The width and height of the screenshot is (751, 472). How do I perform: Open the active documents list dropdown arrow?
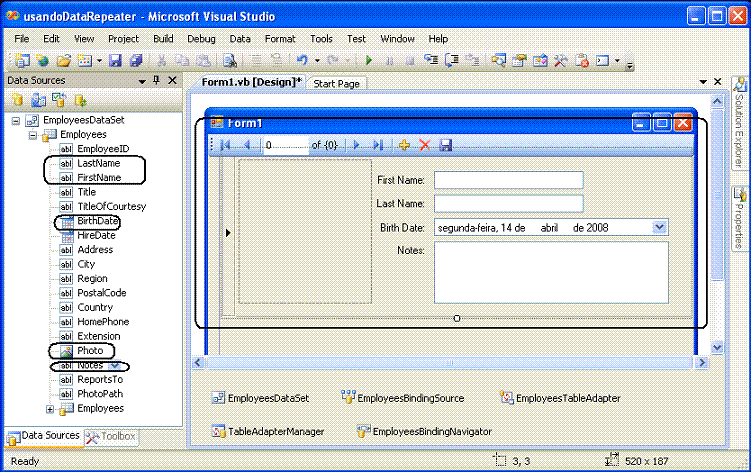703,82
